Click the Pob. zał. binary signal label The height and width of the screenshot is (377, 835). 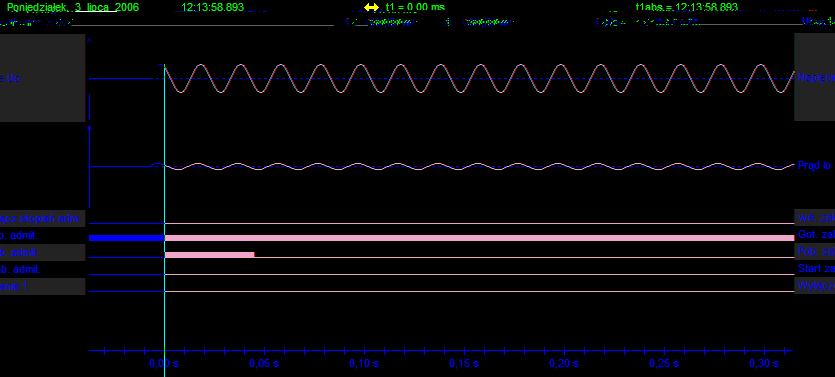coord(815,251)
